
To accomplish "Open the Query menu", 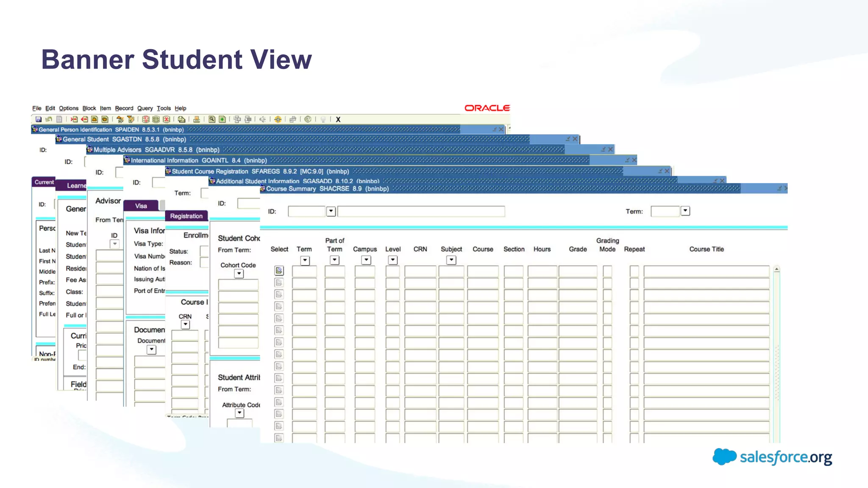I will pos(145,108).
